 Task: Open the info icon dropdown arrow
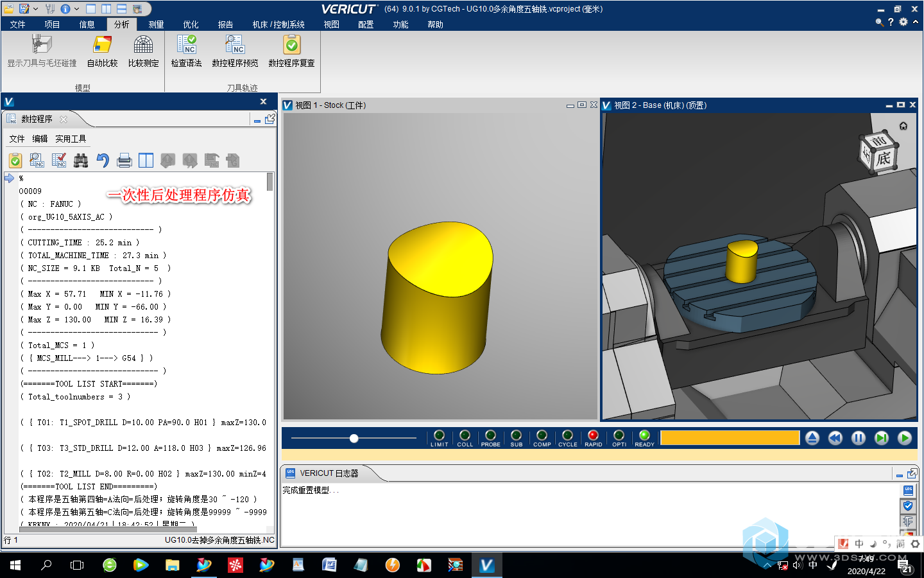pos(76,9)
